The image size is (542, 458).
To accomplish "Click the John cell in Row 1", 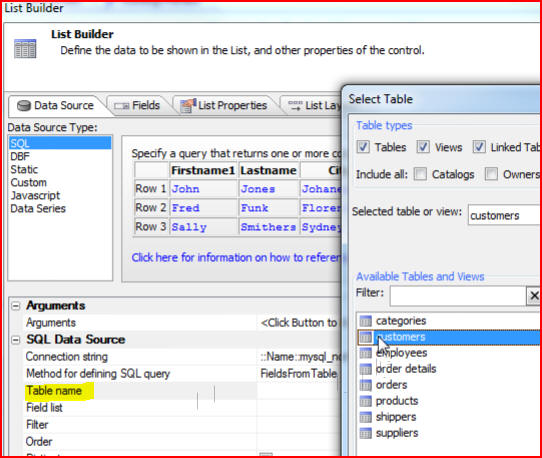I will click(203, 189).
